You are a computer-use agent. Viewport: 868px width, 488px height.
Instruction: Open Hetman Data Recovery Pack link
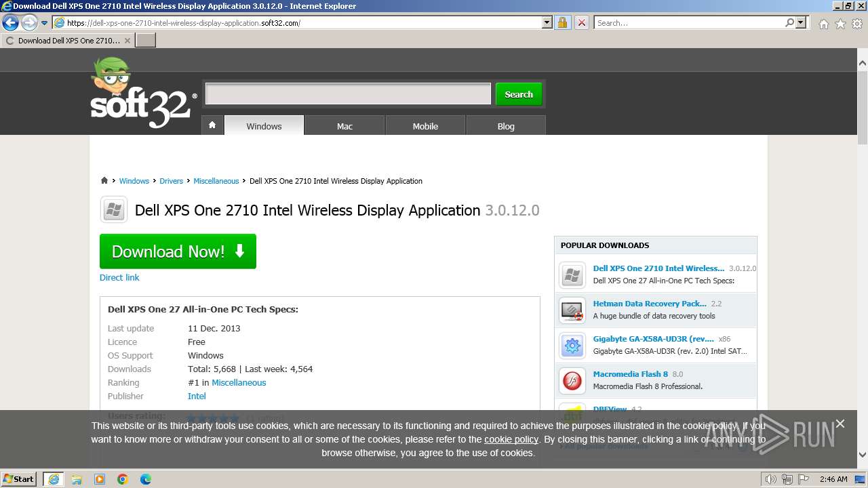click(650, 304)
